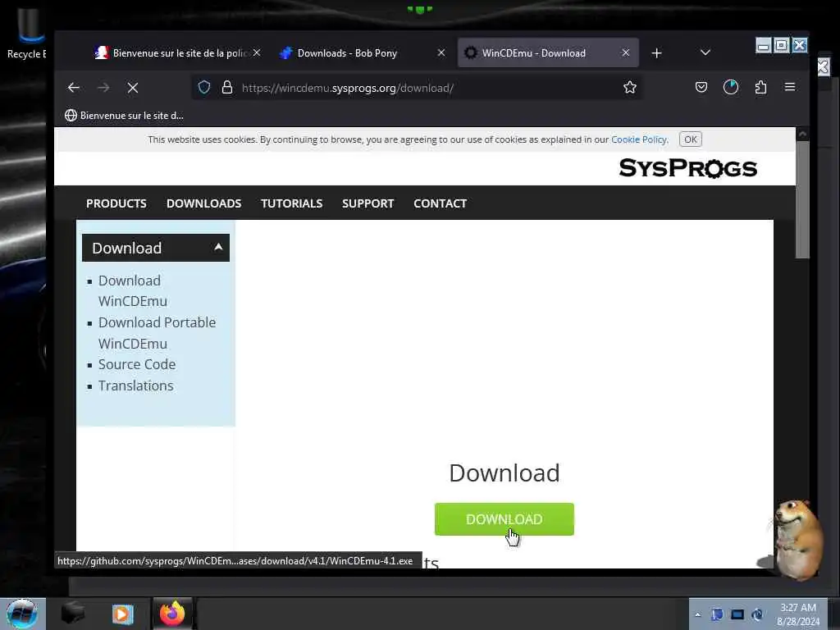This screenshot has height=630, width=840.
Task: Open the PRODUCTS menu
Action: coord(116,203)
